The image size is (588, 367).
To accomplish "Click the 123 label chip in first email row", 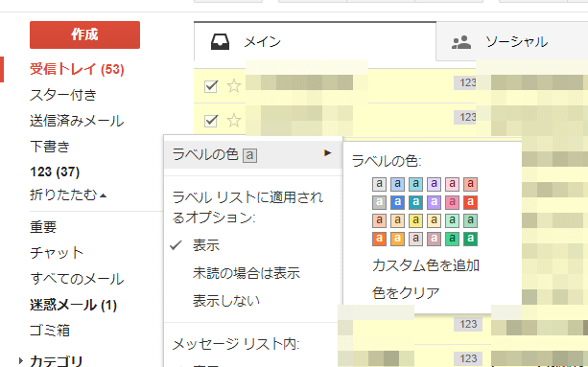I will pos(465,82).
